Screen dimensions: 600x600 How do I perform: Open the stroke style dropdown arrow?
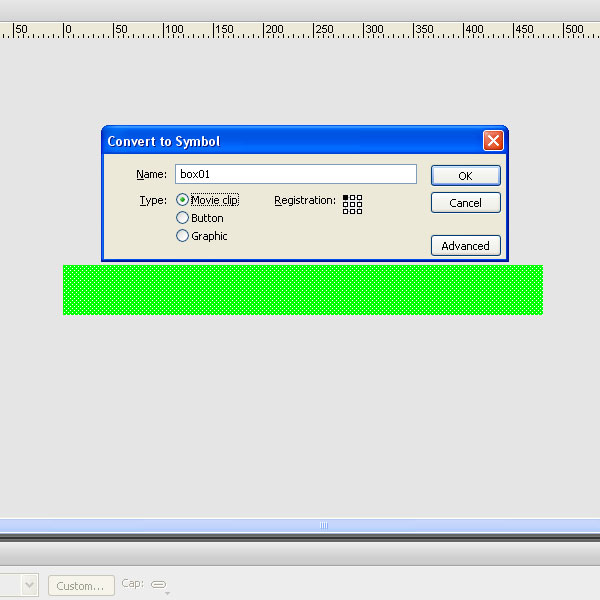coord(29,585)
